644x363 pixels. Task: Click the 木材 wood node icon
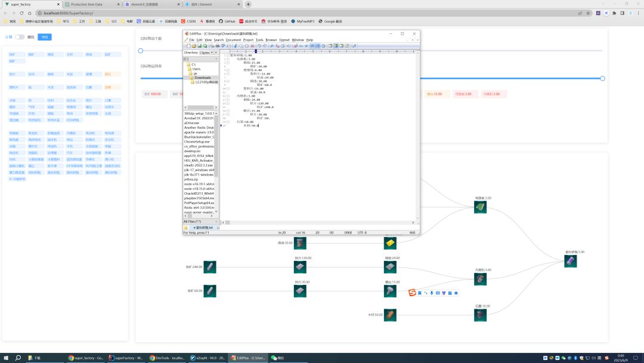[390, 315]
